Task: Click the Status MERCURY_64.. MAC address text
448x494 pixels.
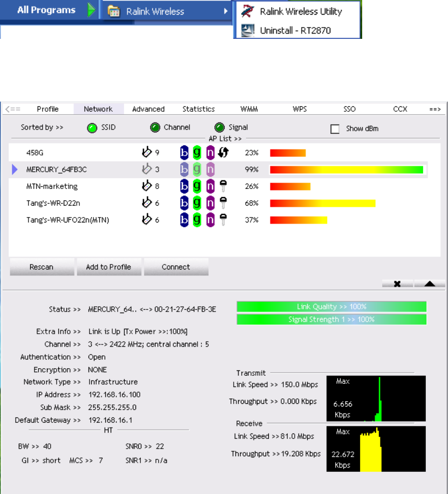Action: coord(152,309)
